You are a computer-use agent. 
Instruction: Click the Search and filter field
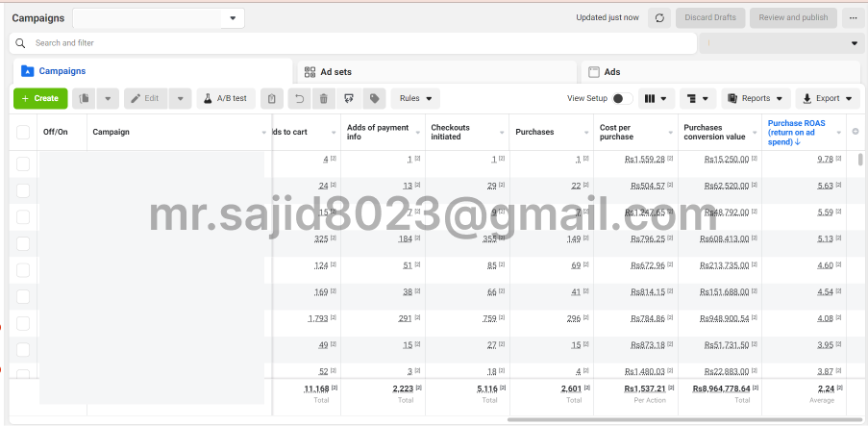point(356,43)
